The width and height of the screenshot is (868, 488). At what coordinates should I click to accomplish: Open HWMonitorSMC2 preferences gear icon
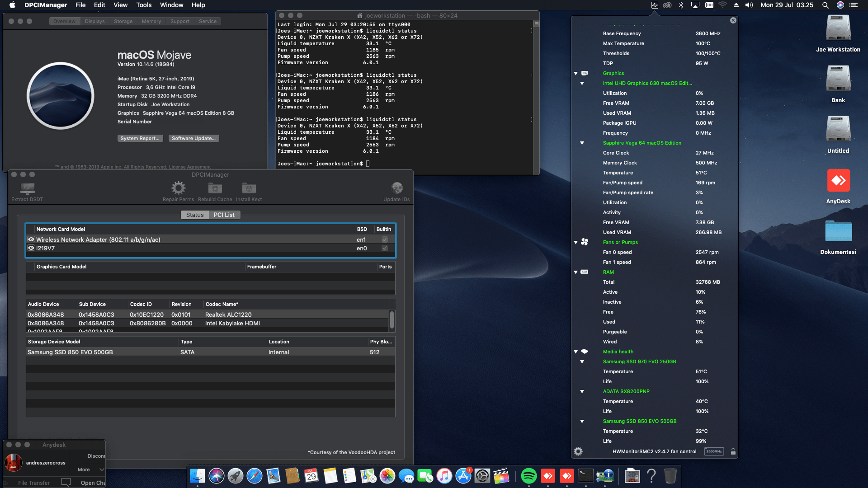(578, 451)
